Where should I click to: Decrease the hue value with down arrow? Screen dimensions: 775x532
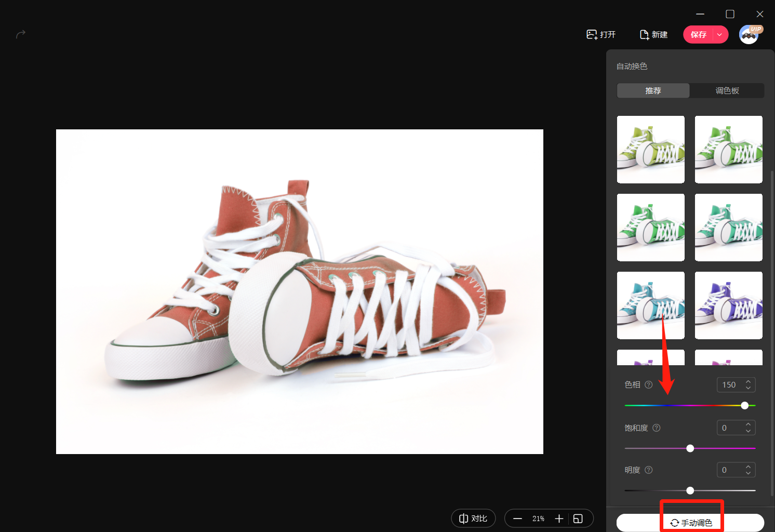pos(749,388)
